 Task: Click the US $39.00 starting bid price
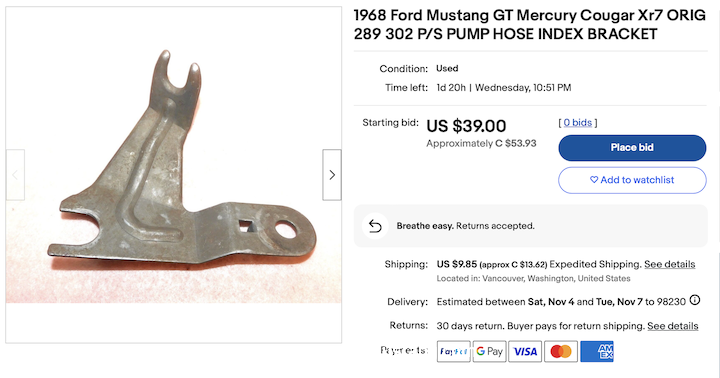pyautogui.click(x=466, y=126)
